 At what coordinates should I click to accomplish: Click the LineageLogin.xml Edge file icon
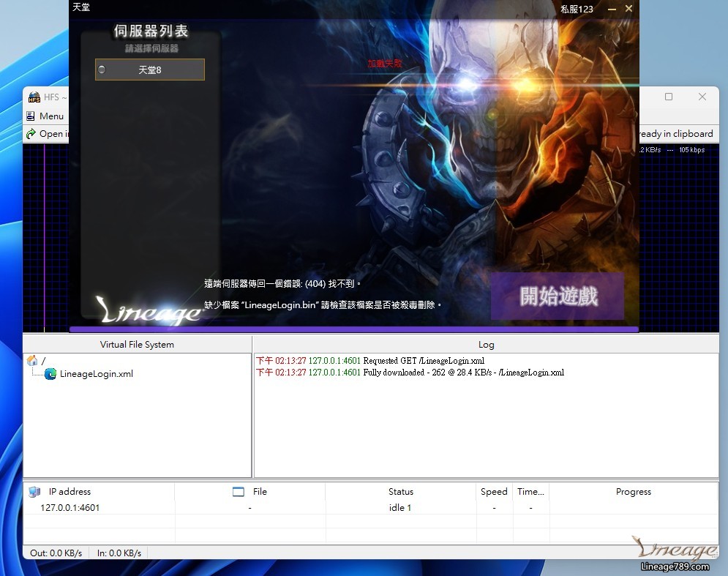click(50, 374)
